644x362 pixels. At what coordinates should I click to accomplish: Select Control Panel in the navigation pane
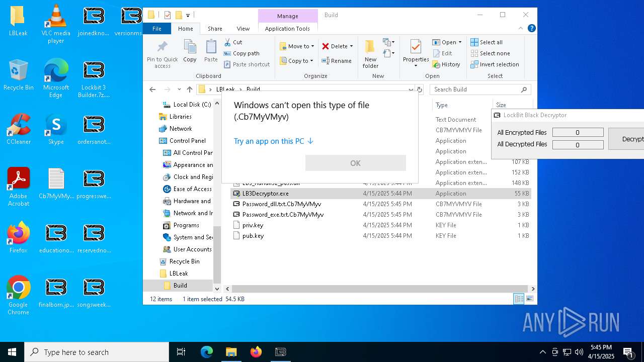tap(187, 141)
